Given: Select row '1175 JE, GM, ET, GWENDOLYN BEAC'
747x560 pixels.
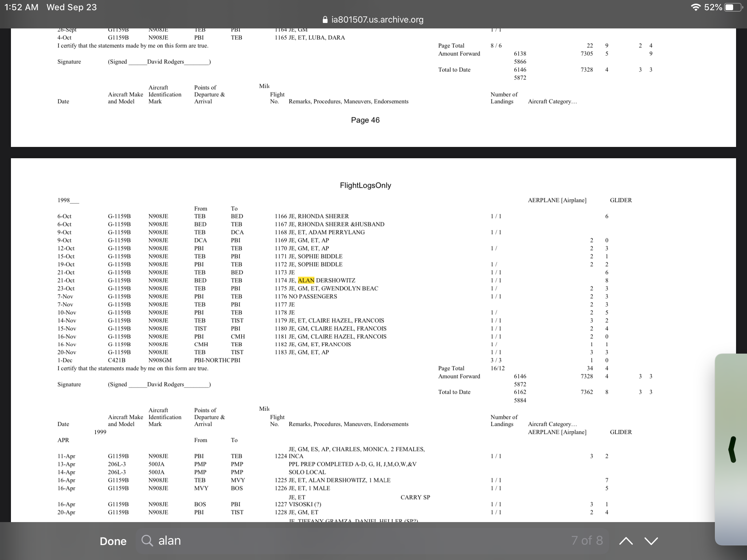Looking at the screenshot, I should (x=326, y=288).
